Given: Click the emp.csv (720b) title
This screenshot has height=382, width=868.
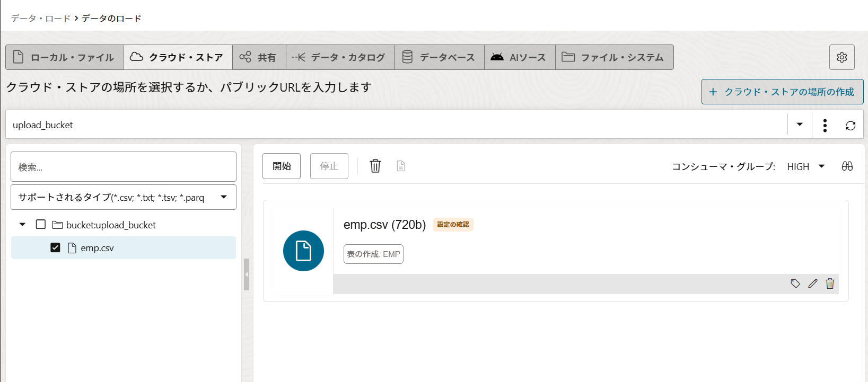Looking at the screenshot, I should coord(385,225).
